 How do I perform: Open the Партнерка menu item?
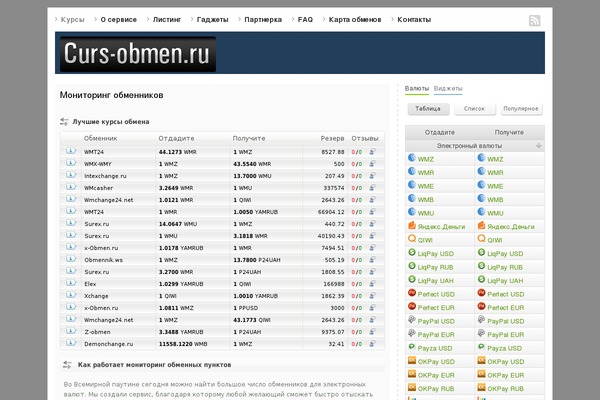[x=263, y=20]
